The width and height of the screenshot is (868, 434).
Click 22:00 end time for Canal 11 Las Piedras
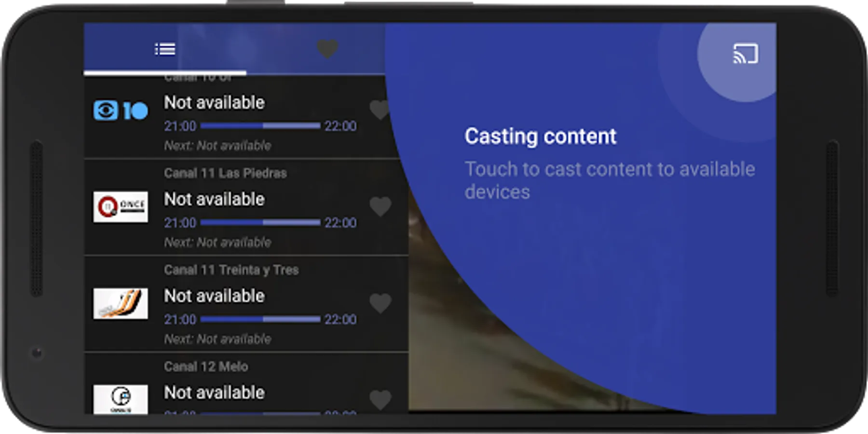340,223
